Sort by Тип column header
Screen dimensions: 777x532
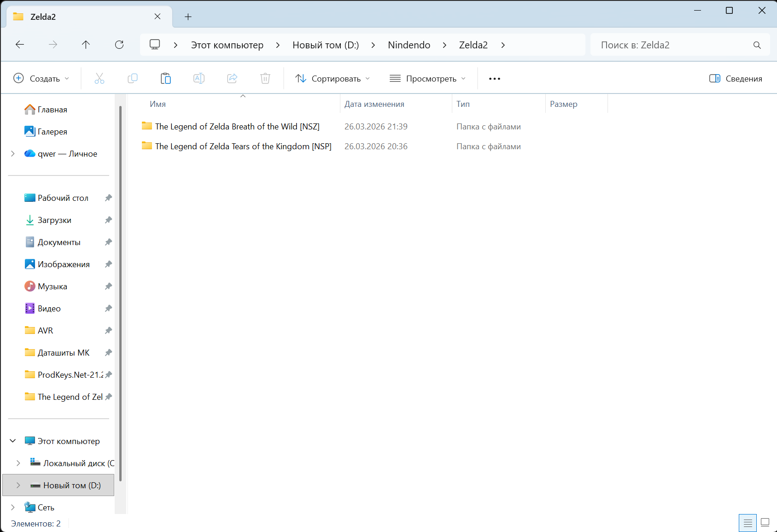pos(463,104)
